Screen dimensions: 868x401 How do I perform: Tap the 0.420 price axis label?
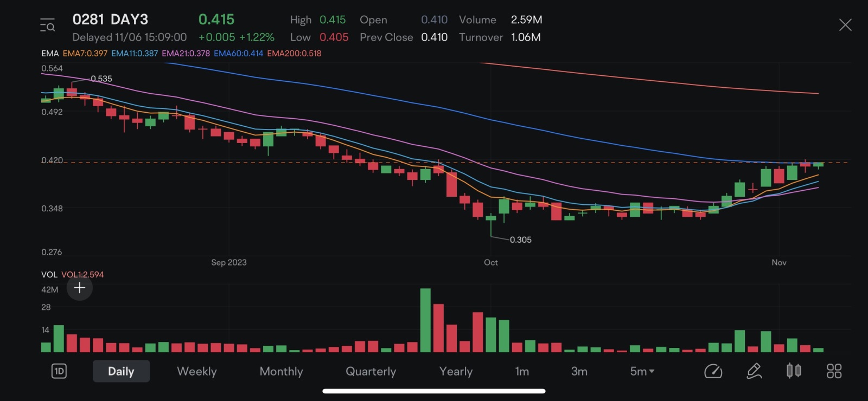click(x=52, y=160)
